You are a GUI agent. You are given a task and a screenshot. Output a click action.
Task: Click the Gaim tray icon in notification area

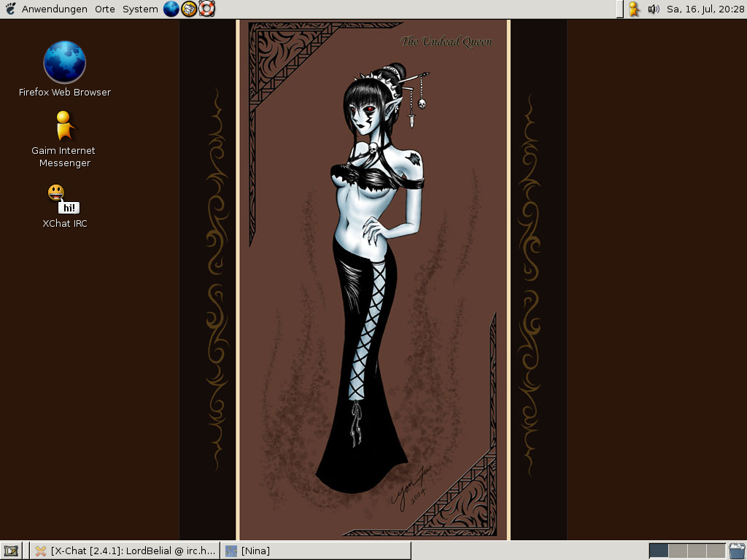point(634,9)
